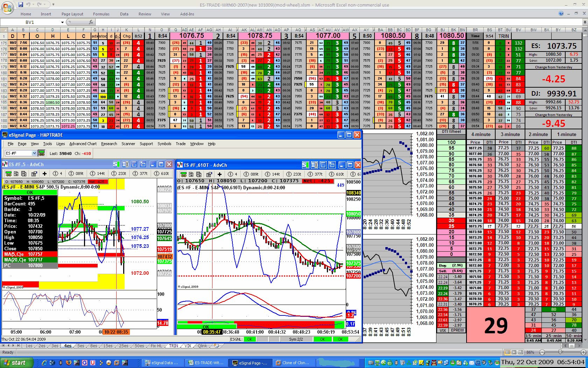Expand the formula bar

(x=584, y=22)
